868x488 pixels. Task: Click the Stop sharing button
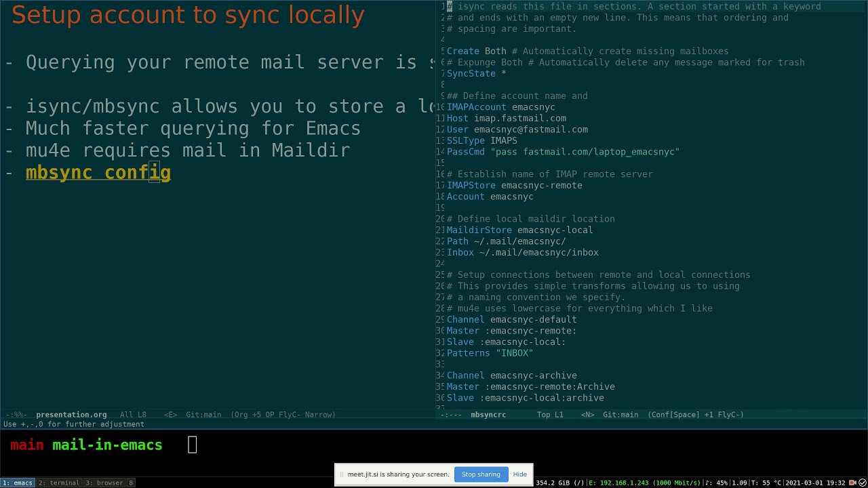point(481,474)
